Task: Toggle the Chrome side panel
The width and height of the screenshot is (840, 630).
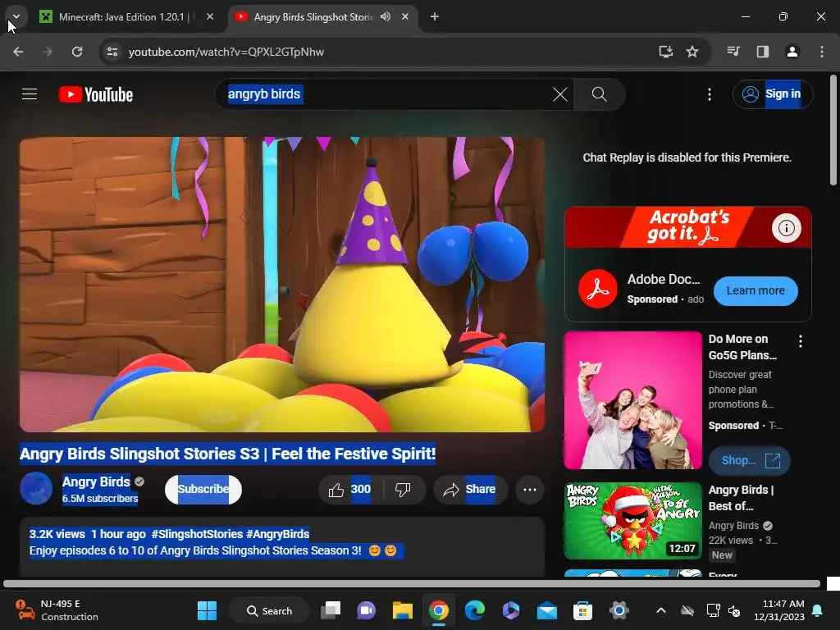Action: (x=763, y=52)
